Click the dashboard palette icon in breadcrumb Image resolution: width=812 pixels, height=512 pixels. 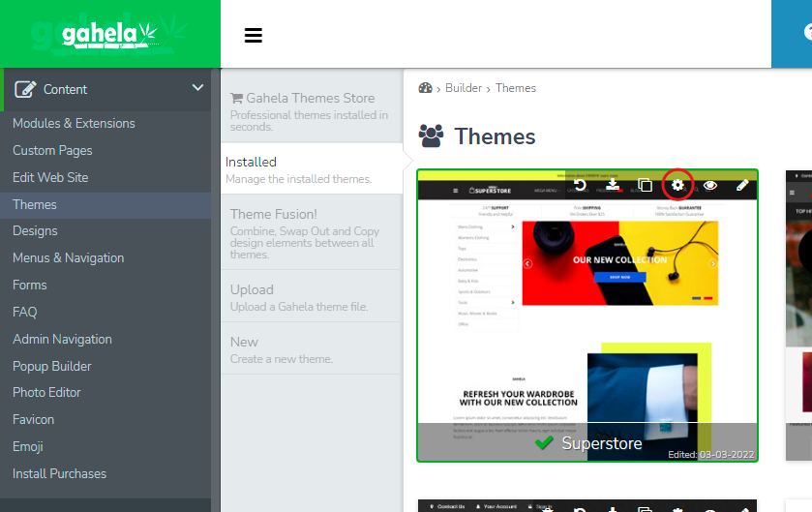tap(425, 88)
